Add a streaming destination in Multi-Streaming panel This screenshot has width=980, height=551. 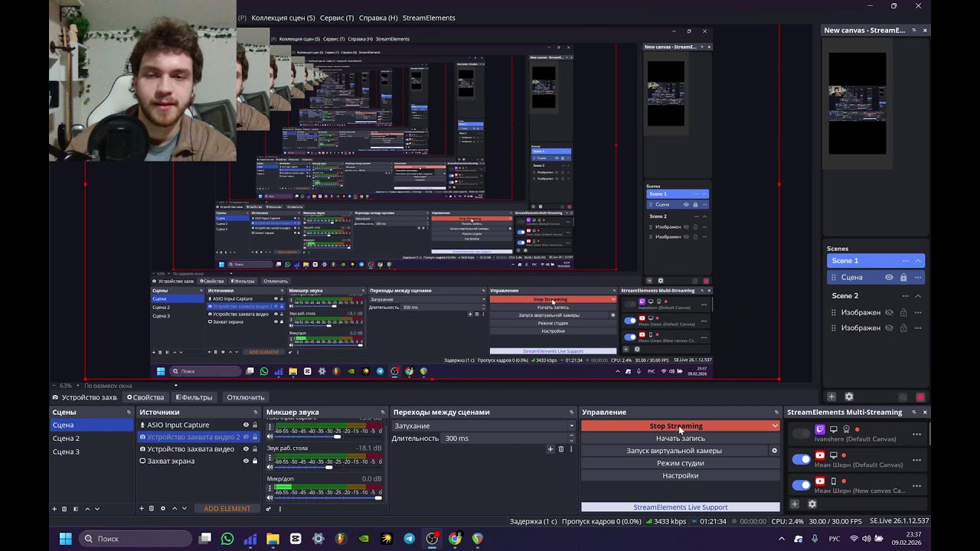click(794, 504)
